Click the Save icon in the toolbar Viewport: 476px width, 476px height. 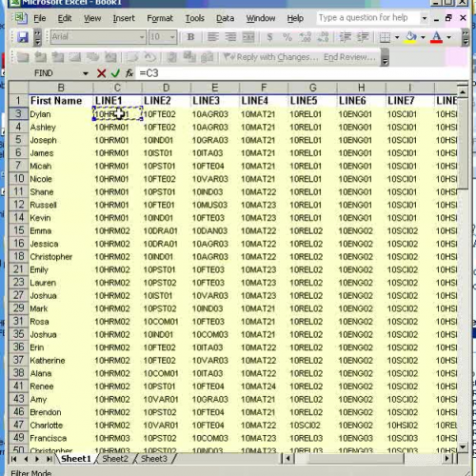(x=23, y=37)
